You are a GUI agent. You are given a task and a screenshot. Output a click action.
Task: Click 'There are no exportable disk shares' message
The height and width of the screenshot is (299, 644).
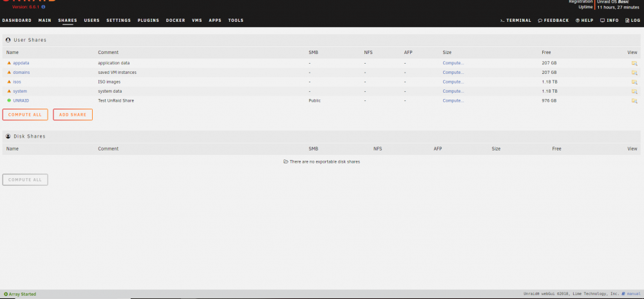pyautogui.click(x=321, y=161)
